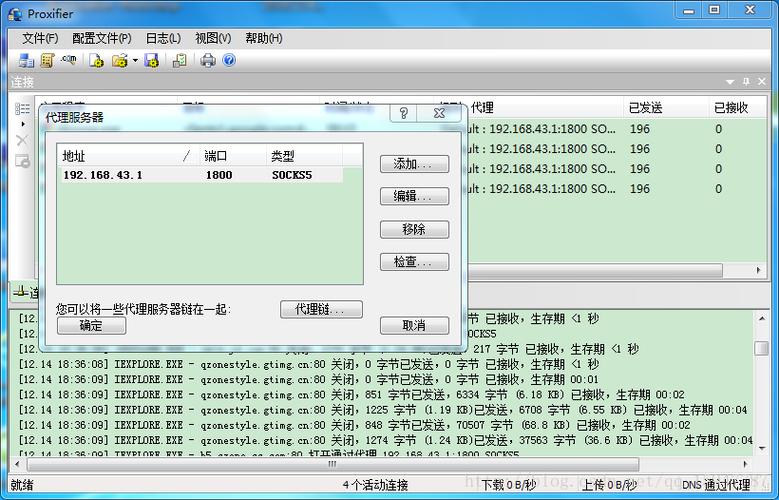Click Open Profile folder toolbar icon
Screen dimensions: 779x500
coord(120,61)
